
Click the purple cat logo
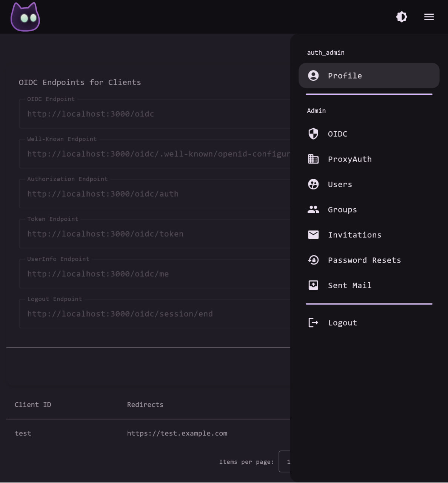coord(25,17)
